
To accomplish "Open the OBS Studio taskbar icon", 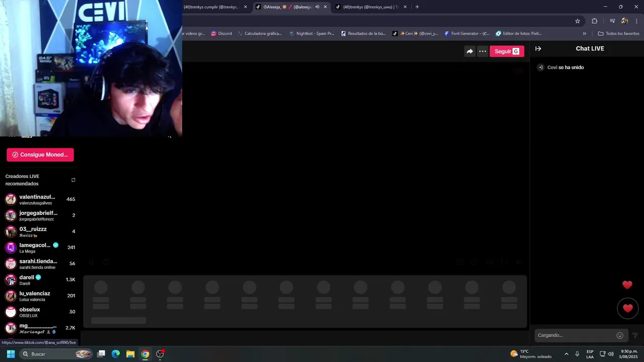I will coord(160,354).
